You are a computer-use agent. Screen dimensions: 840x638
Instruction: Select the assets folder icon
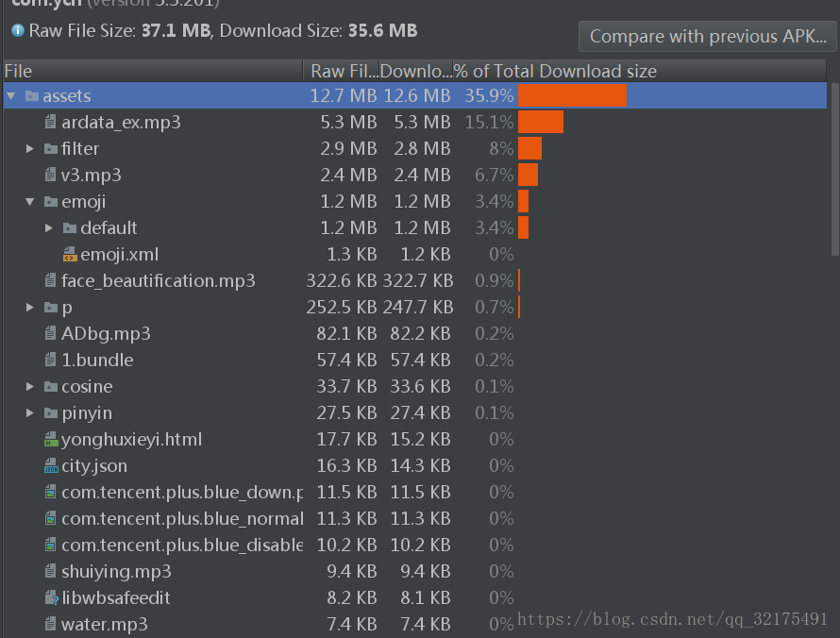pyautogui.click(x=32, y=96)
